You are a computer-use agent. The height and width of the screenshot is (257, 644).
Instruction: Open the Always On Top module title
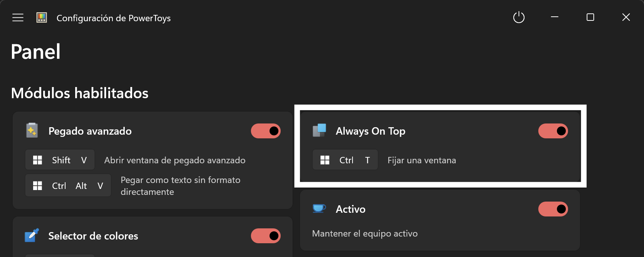(370, 131)
